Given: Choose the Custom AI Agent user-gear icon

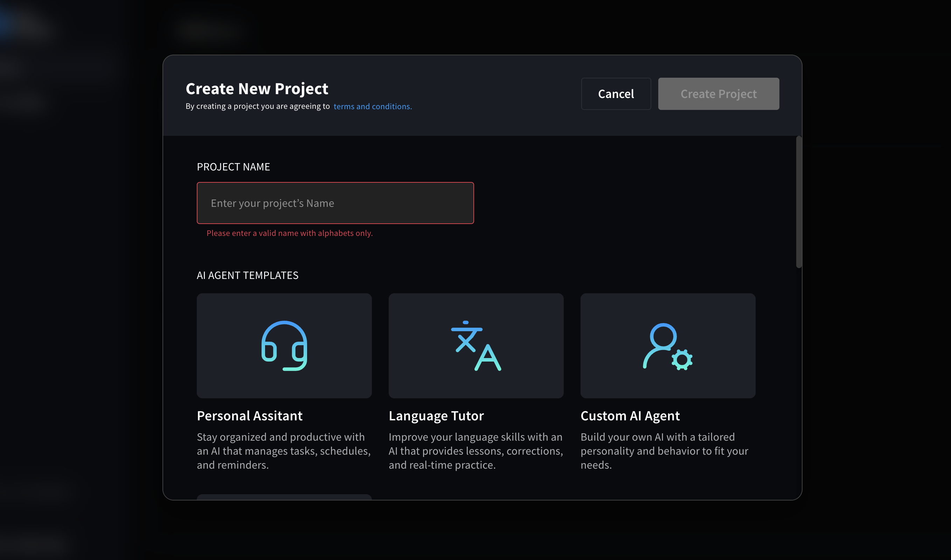Looking at the screenshot, I should 668,346.
